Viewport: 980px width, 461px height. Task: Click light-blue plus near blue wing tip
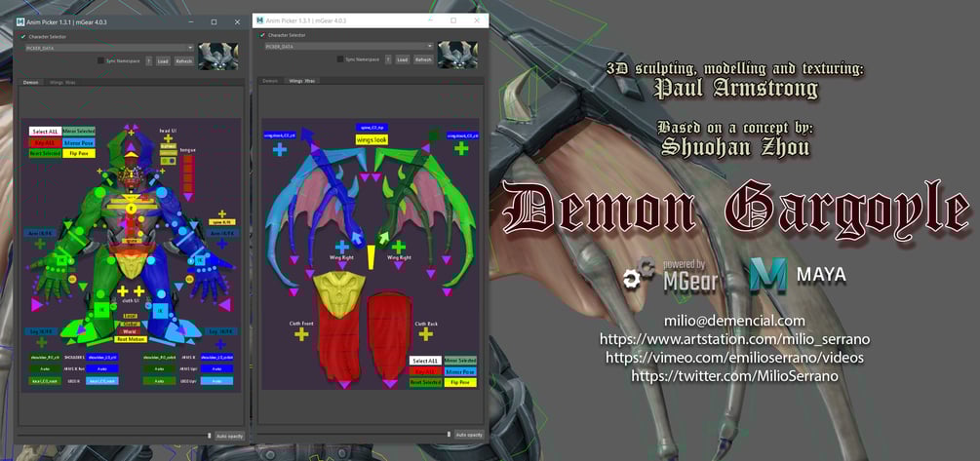280,149
